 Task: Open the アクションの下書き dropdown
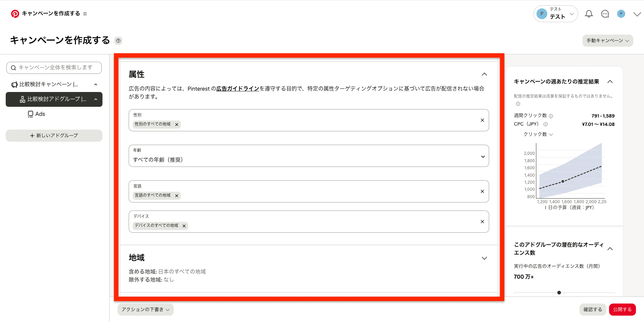[x=145, y=310]
